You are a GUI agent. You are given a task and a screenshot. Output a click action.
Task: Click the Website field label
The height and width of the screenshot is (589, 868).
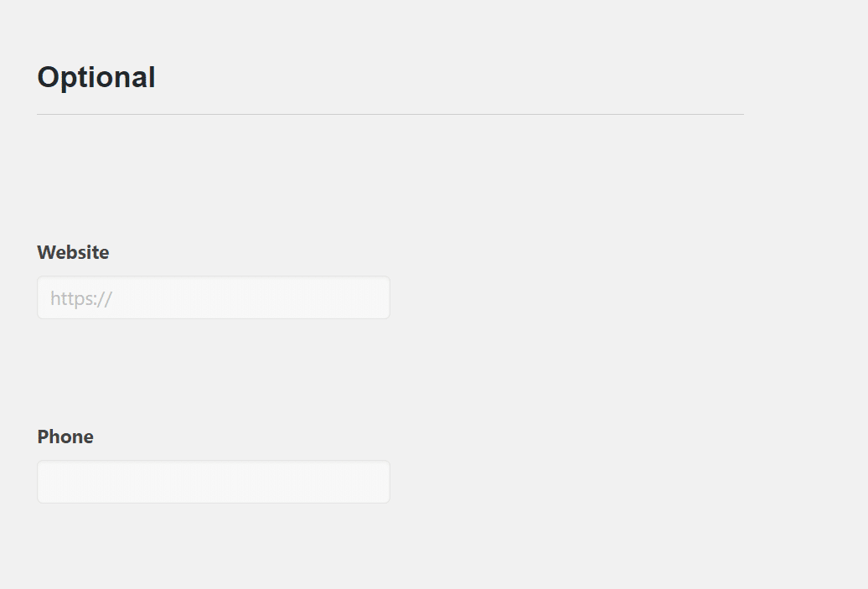point(73,252)
